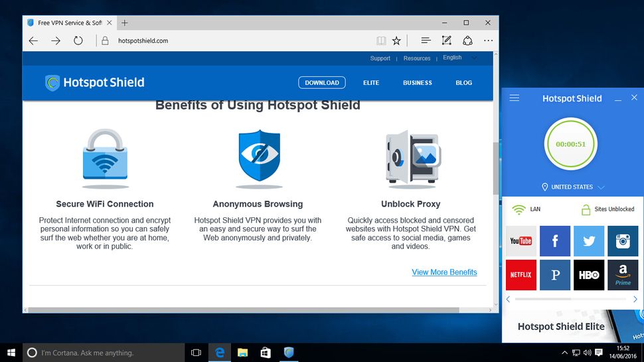This screenshot has width=644, height=362.
Task: Open a new Edge tab
Action: 125,23
